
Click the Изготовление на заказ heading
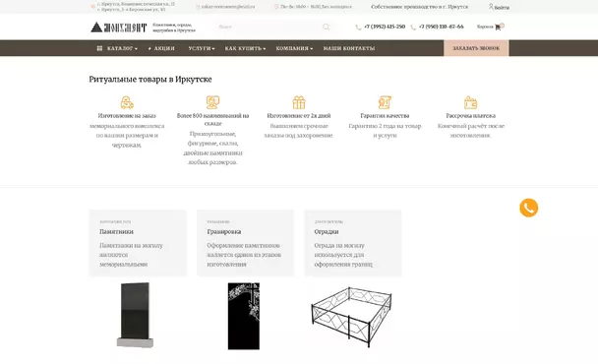pyautogui.click(x=127, y=116)
